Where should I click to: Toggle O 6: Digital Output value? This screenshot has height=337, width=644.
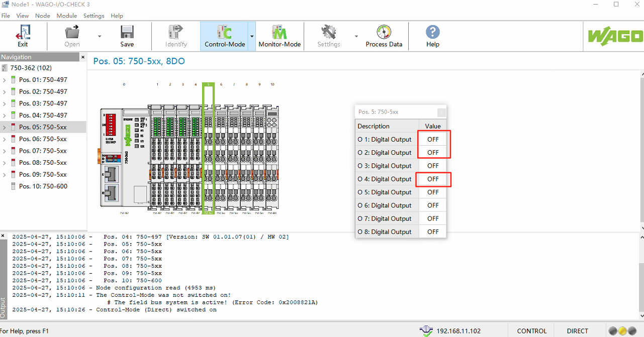pos(433,205)
